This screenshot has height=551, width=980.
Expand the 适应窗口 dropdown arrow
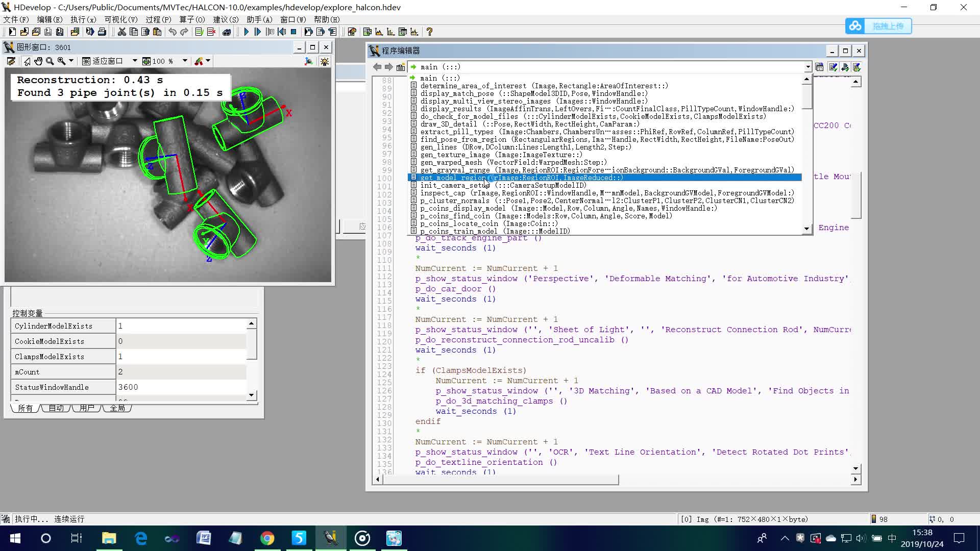(135, 61)
